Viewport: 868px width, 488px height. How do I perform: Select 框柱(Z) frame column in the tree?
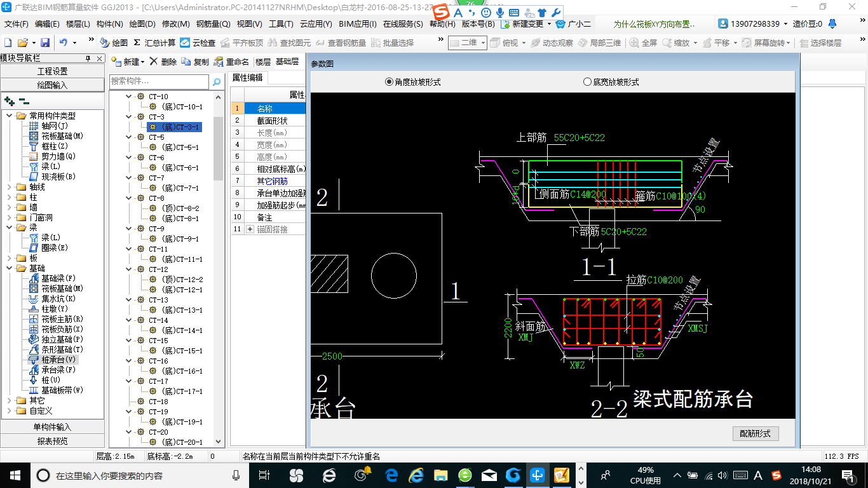click(48, 146)
